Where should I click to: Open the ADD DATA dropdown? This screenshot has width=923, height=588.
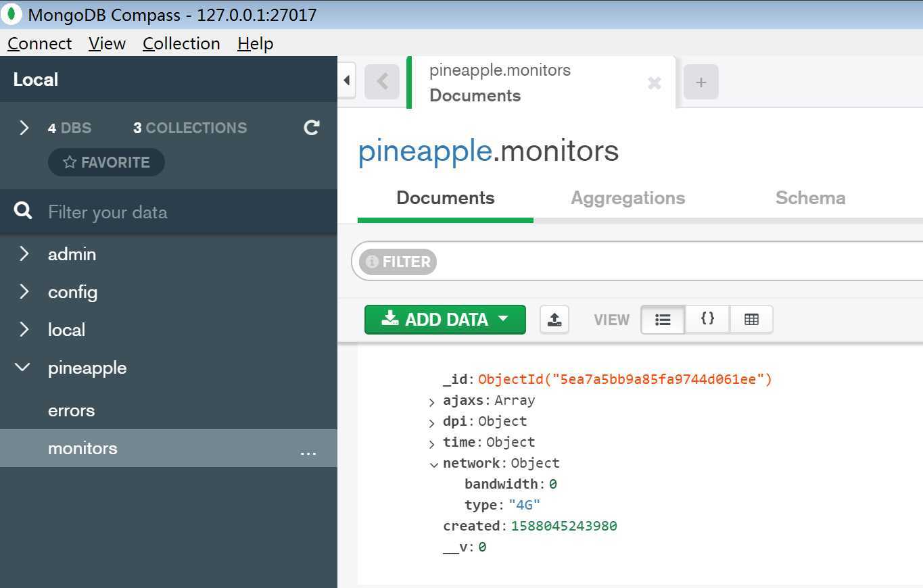pyautogui.click(x=445, y=319)
